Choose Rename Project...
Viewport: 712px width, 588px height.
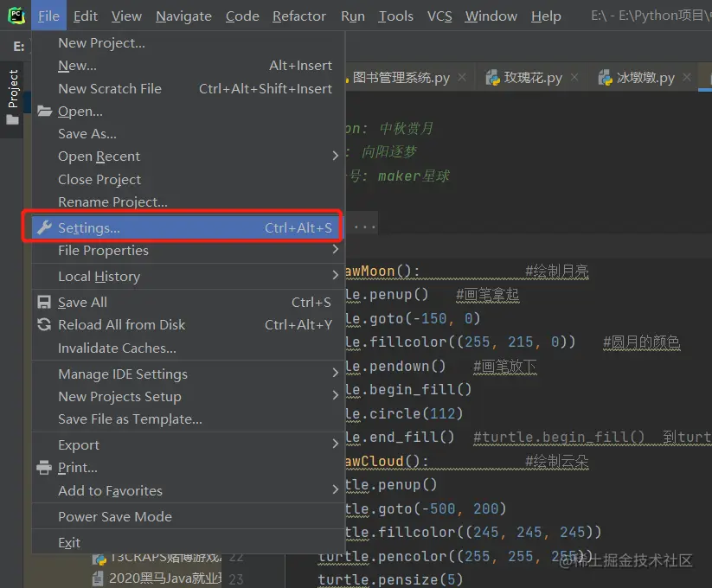pyautogui.click(x=188, y=201)
